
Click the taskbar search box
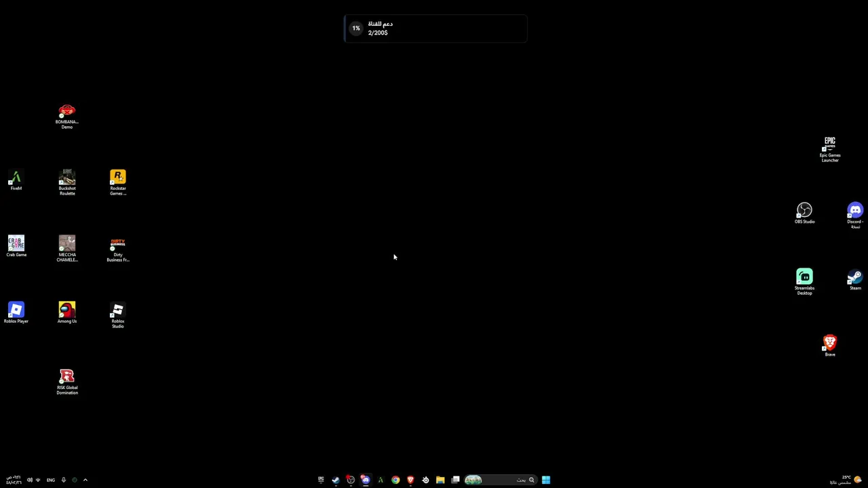(x=500, y=480)
